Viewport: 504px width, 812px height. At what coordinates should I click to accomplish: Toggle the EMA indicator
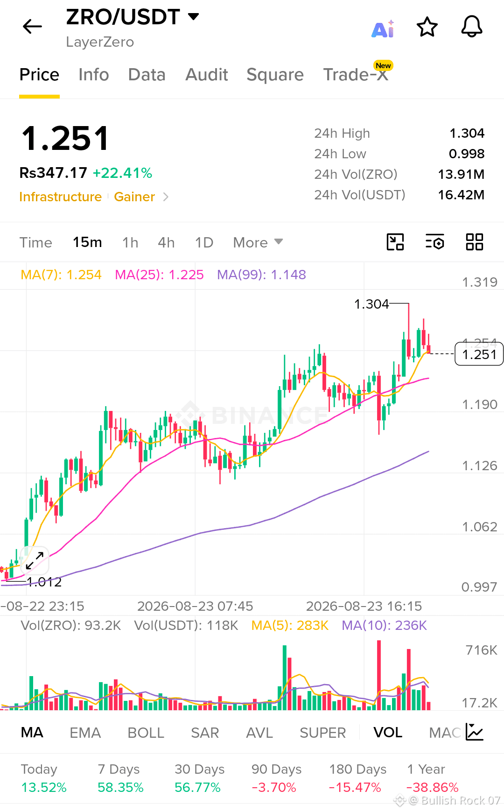pos(85,733)
